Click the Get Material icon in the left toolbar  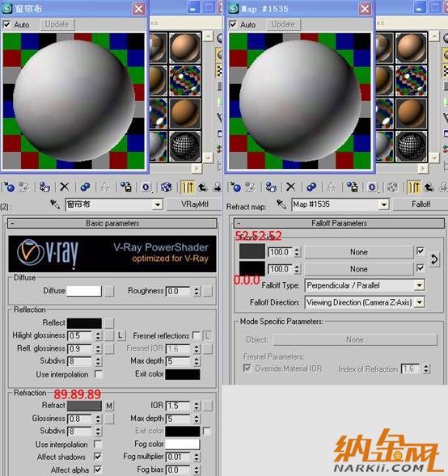coord(9,187)
